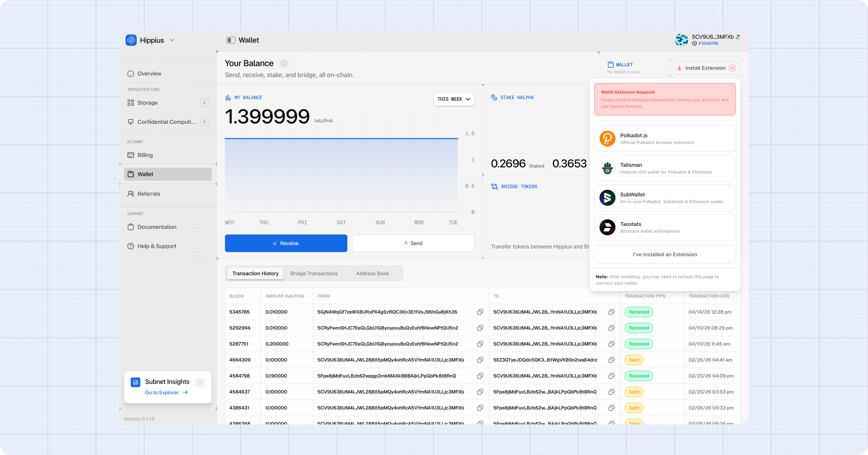The image size is (868, 455).
Task: Open the Billing page
Action: (168, 155)
